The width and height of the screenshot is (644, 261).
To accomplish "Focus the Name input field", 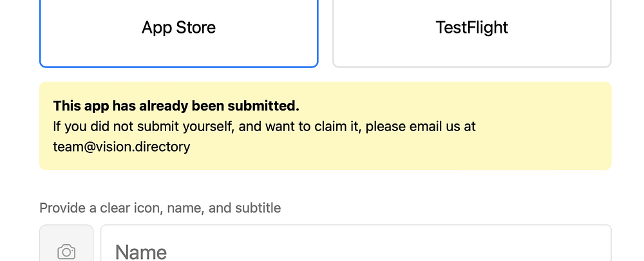I will [x=355, y=251].
